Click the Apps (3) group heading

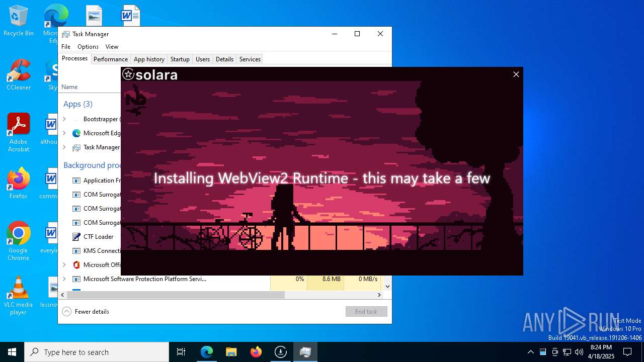pyautogui.click(x=78, y=104)
